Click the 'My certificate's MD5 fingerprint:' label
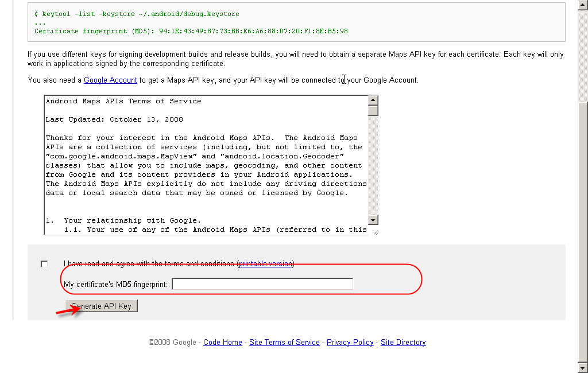The width and height of the screenshot is (588, 373). pyautogui.click(x=115, y=284)
